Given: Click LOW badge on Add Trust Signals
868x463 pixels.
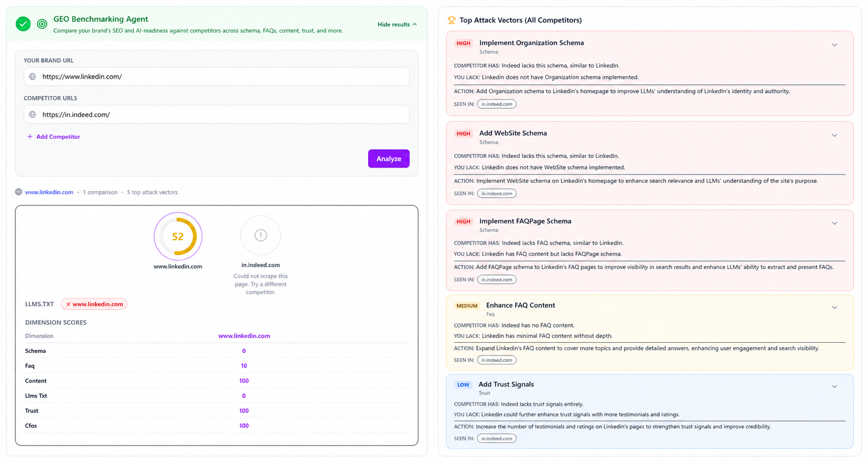Looking at the screenshot, I should (463, 385).
